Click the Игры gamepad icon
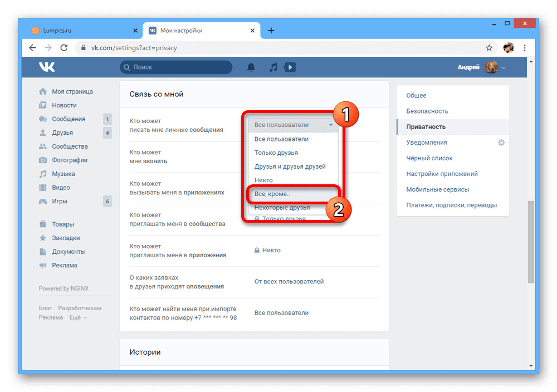557x392 pixels. (43, 202)
